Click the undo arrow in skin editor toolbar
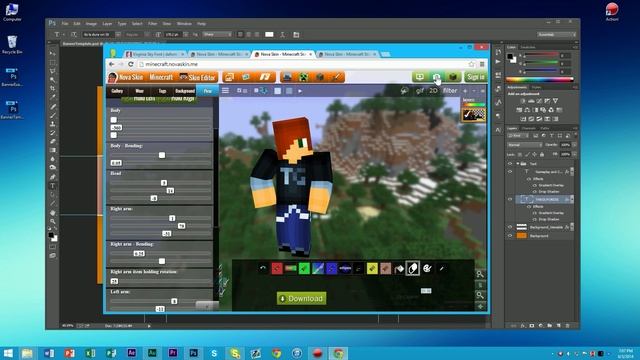This screenshot has height=360, width=640. pyautogui.click(x=263, y=268)
